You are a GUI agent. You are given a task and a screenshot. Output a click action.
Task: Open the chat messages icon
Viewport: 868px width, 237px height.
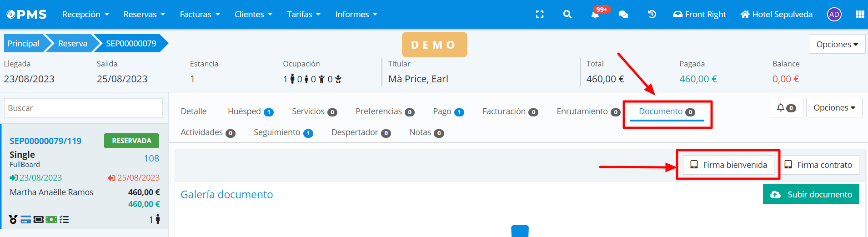pos(623,15)
